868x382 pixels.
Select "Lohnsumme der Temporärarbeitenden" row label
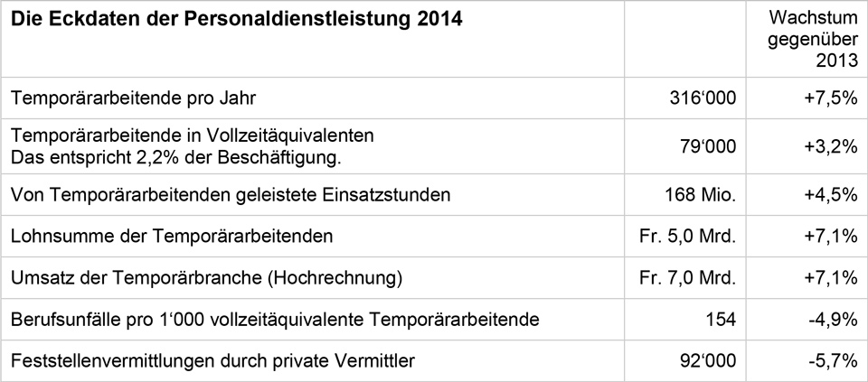tap(172, 237)
